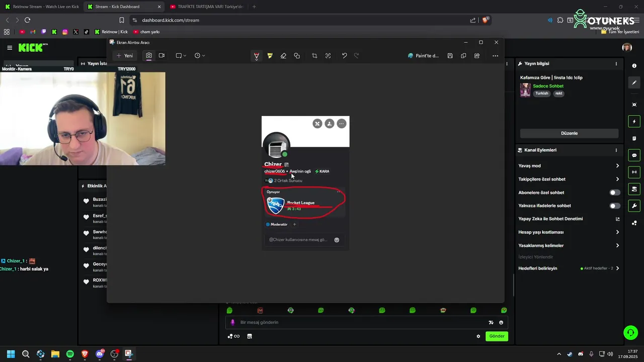Viewport: 644px width, 362px height.
Task: Open Kanal Eylemleri panel options menu
Action: 616,150
